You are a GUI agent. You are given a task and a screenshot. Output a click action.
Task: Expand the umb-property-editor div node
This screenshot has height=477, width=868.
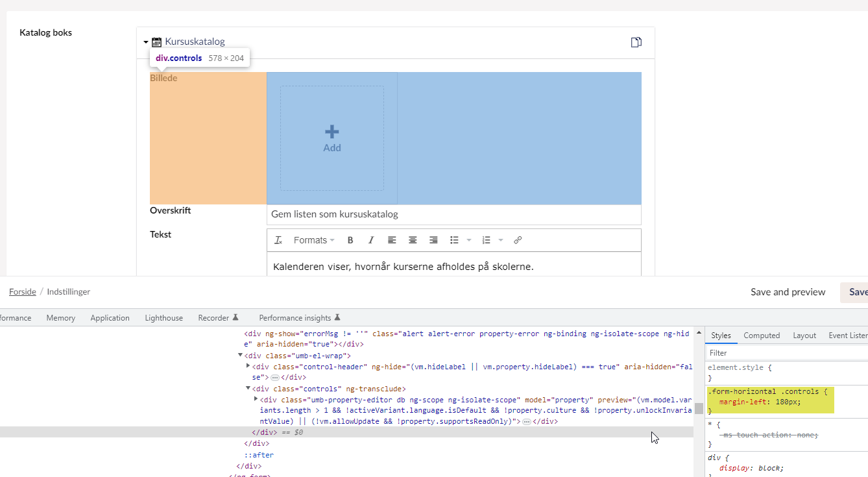[256, 398]
